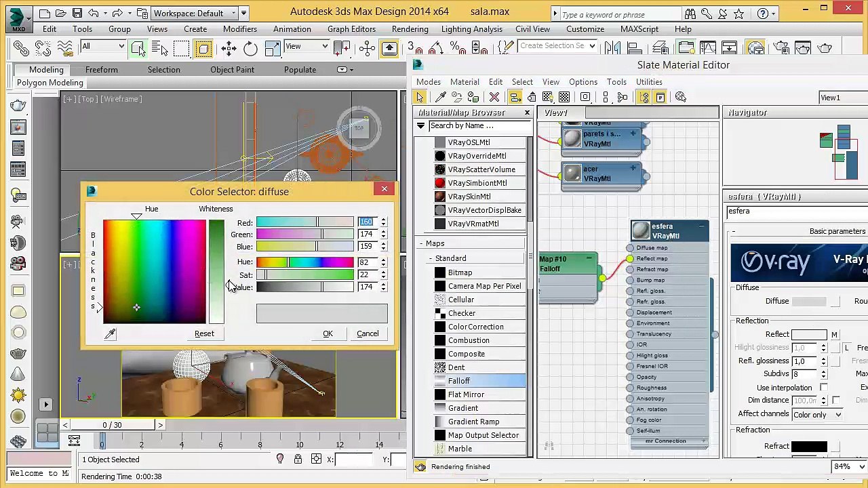This screenshot has width=868, height=488.
Task: Open Affect channels Color only dropdown
Action: click(x=817, y=415)
